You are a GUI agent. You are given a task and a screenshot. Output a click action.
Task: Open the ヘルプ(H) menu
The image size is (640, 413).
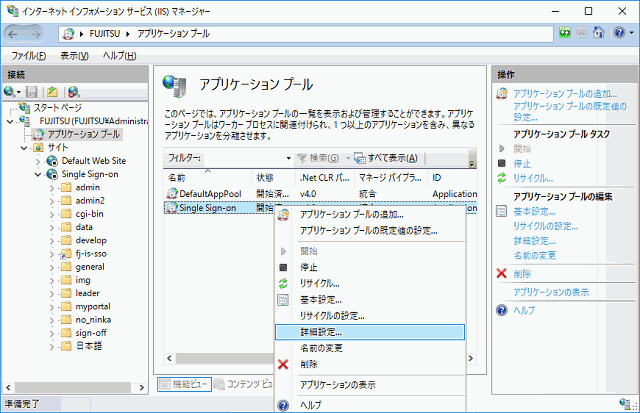(x=119, y=56)
